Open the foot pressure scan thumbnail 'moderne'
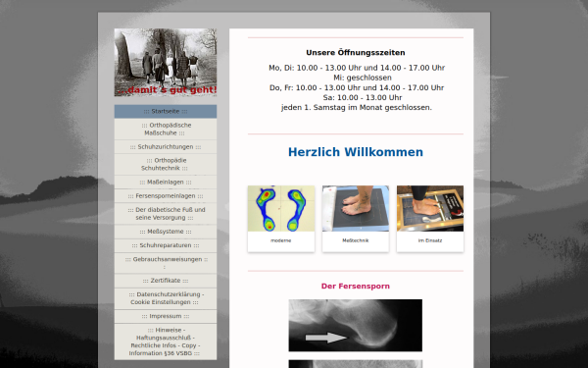Screen dimensions: 588x368 (x=281, y=208)
